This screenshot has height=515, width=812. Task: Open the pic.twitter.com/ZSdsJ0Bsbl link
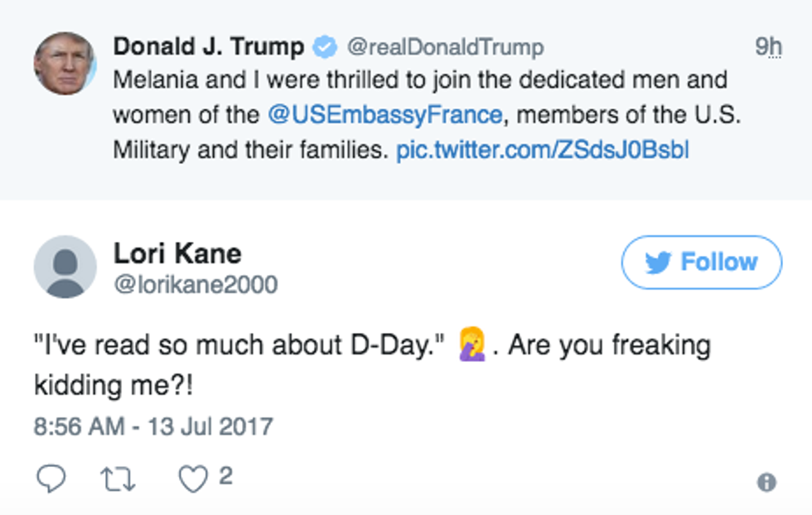pyautogui.click(x=543, y=151)
